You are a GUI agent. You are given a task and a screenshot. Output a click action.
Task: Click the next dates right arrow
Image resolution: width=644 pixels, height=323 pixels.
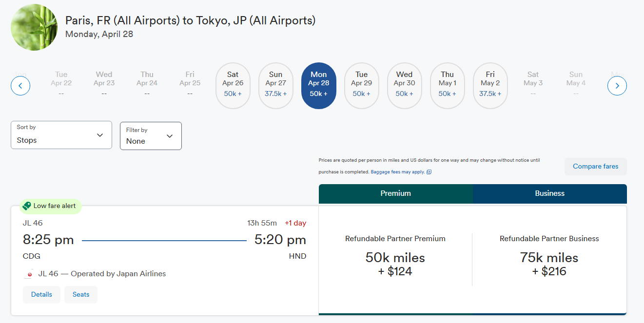[617, 86]
